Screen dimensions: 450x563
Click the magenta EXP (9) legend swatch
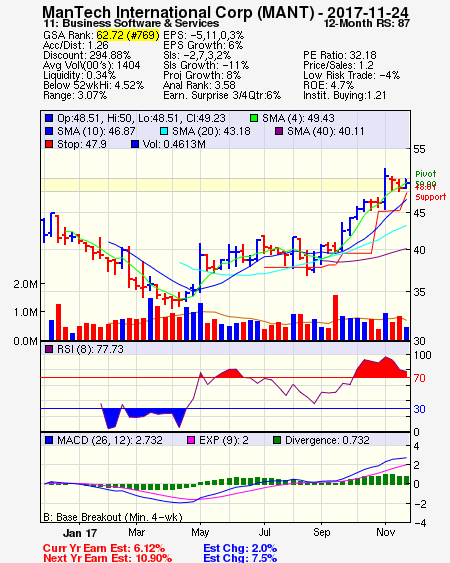(x=191, y=440)
